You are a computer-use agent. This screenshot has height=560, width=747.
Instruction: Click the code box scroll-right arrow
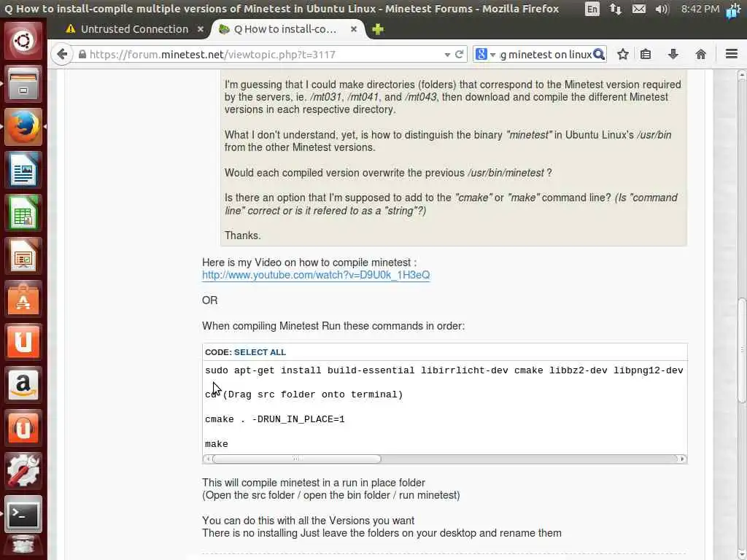[682, 459]
